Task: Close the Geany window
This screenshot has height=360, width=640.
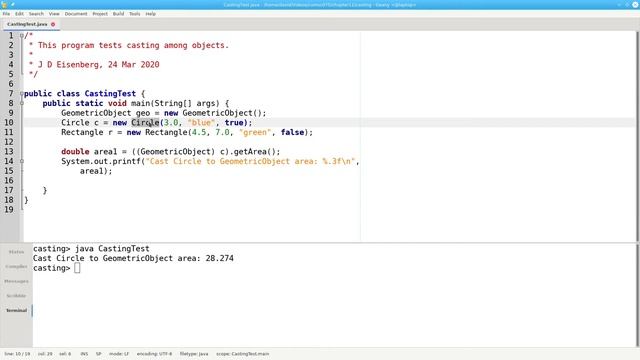Action: pyautogui.click(x=635, y=4)
